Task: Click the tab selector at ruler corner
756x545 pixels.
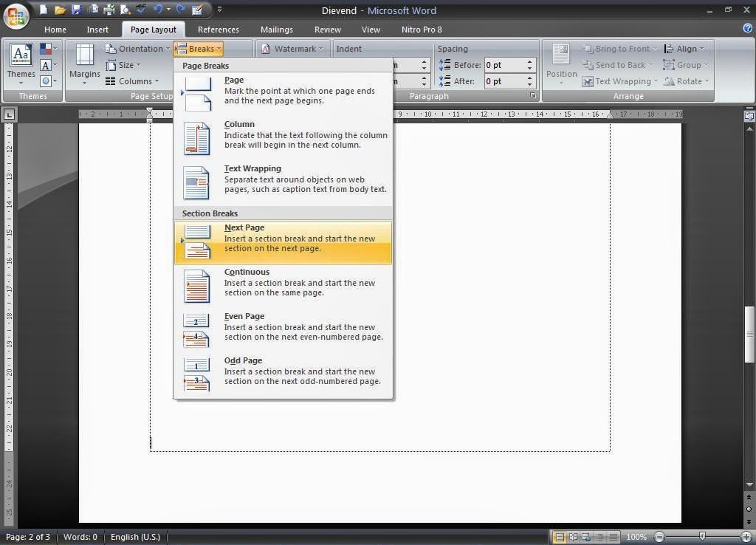Action: pyautogui.click(x=9, y=114)
